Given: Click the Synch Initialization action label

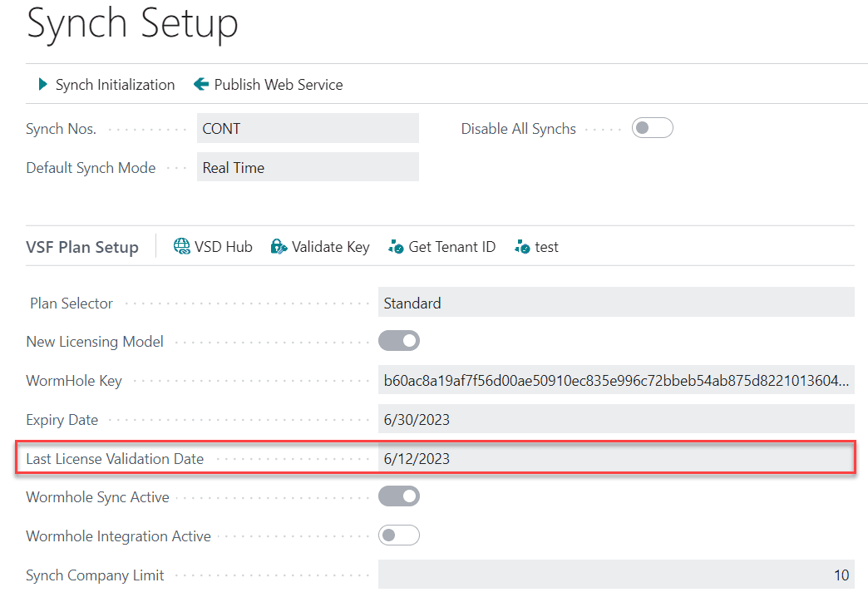Looking at the screenshot, I should coord(115,84).
